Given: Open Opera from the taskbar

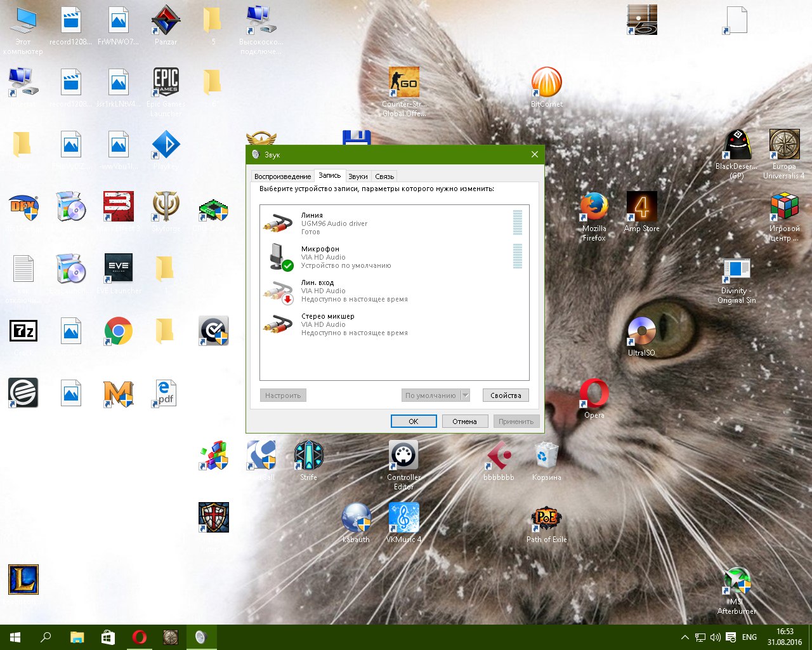Looking at the screenshot, I should pos(139,637).
